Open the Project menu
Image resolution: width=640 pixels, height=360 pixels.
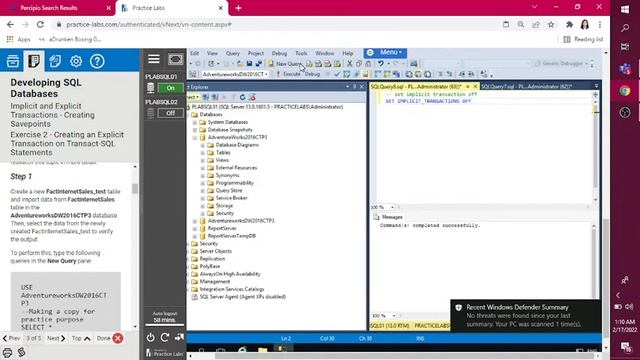[x=256, y=53]
